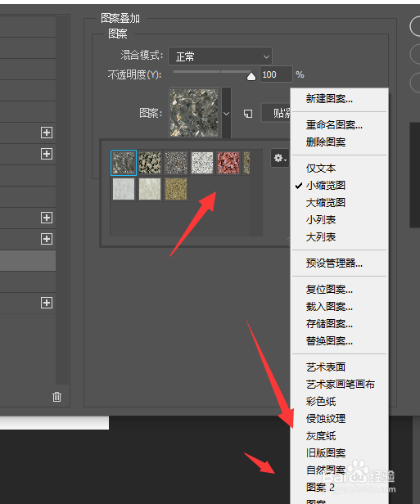420x504 pixels.
Task: Load the 自然图案 pattern set
Action: tap(326, 470)
